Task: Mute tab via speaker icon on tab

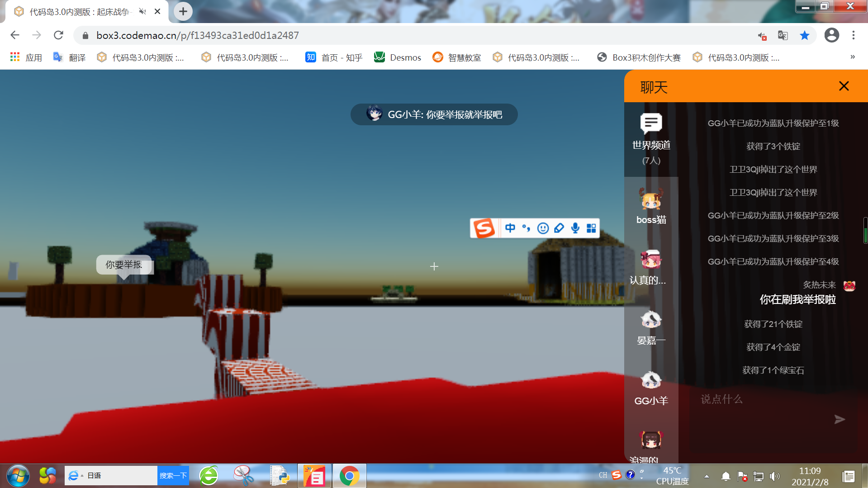Action: pyautogui.click(x=142, y=11)
